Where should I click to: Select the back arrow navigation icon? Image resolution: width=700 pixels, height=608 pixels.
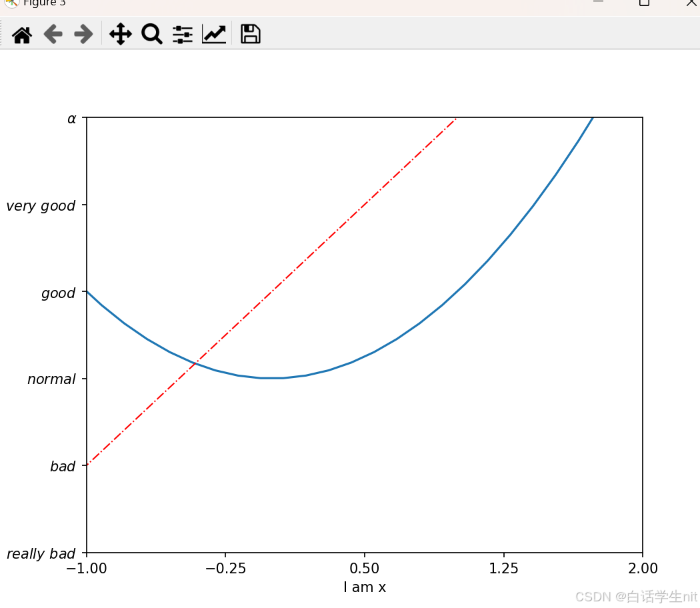pos(53,34)
